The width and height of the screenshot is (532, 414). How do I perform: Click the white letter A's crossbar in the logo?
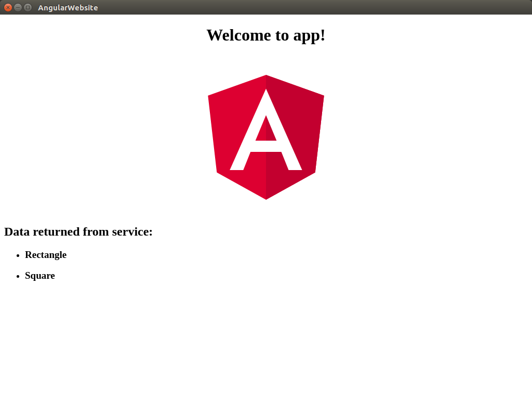coord(266,146)
